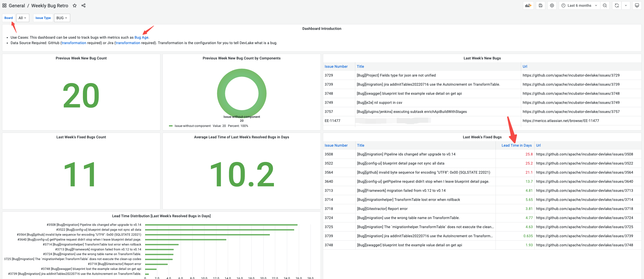Open Last Week's Fixed Bugs panel title menu

[482, 137]
